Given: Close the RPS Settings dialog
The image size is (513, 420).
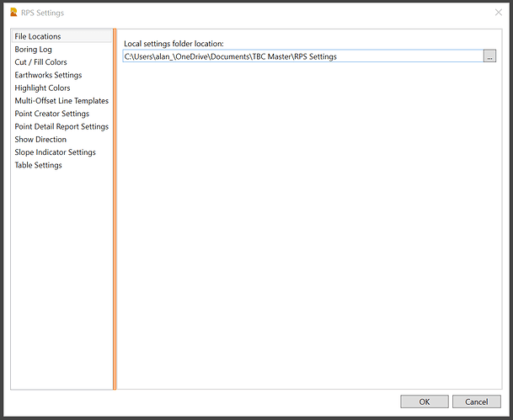Looking at the screenshot, I should 498,13.
